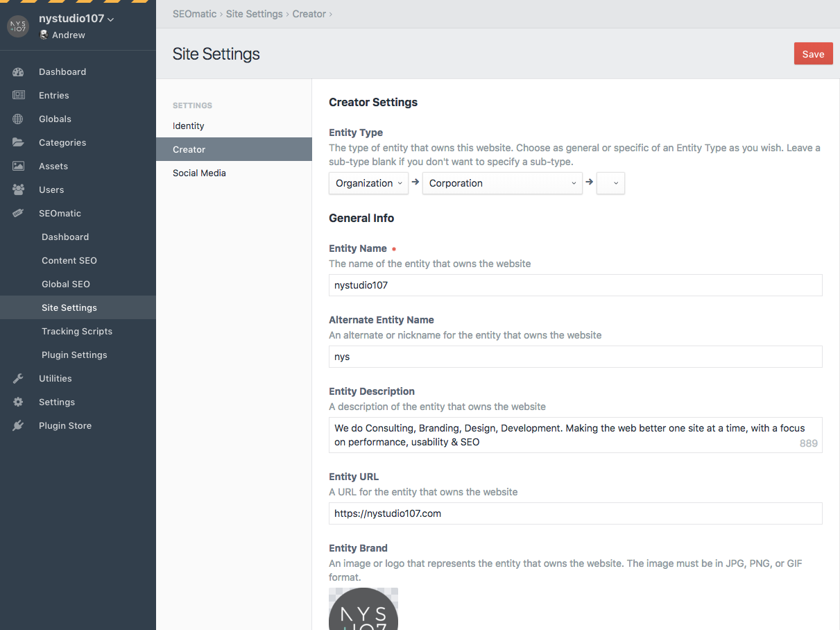This screenshot has height=630, width=840.
Task: Click the Utilities wrench icon
Action: 18,378
